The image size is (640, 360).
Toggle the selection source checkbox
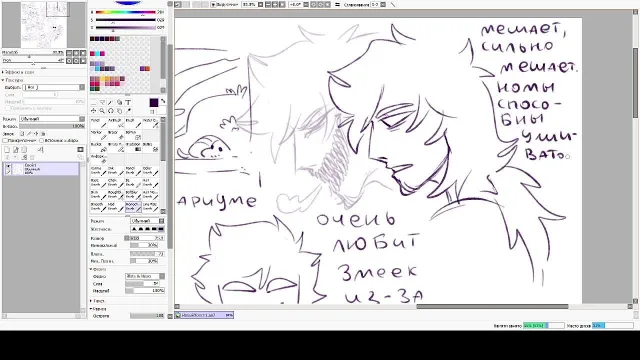pos(42,140)
